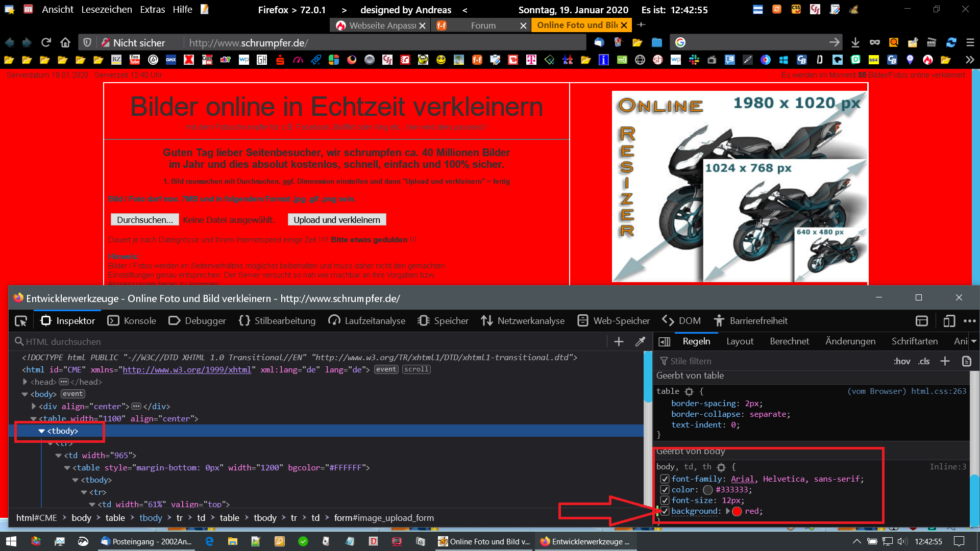This screenshot has height=551, width=980.
Task: Click the add new rule plus icon
Action: point(945,361)
